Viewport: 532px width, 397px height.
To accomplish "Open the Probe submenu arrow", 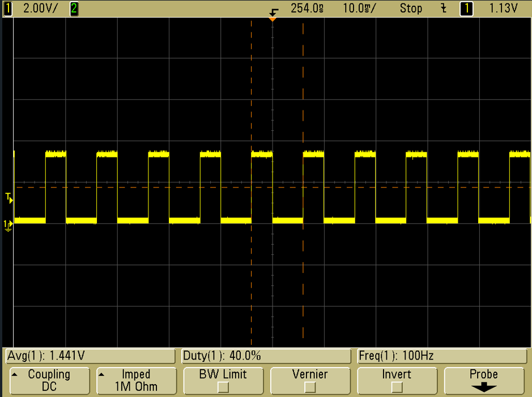I will click(483, 388).
